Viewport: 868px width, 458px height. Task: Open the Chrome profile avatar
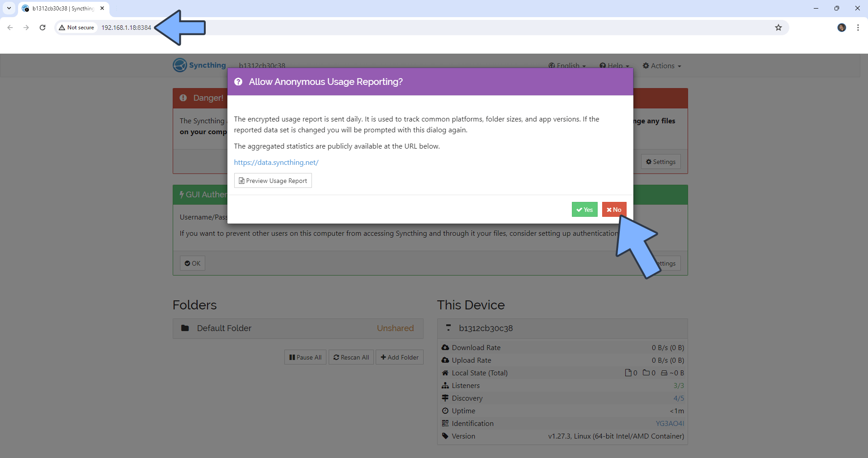click(x=842, y=28)
